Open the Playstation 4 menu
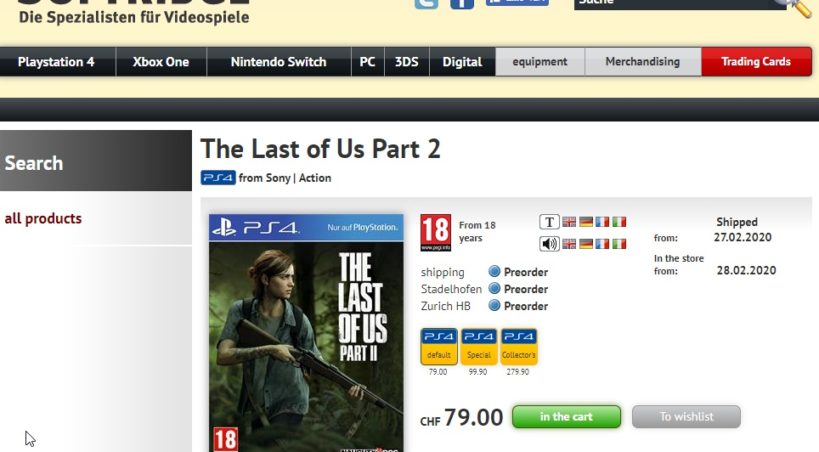The height and width of the screenshot is (452, 819). coord(56,62)
